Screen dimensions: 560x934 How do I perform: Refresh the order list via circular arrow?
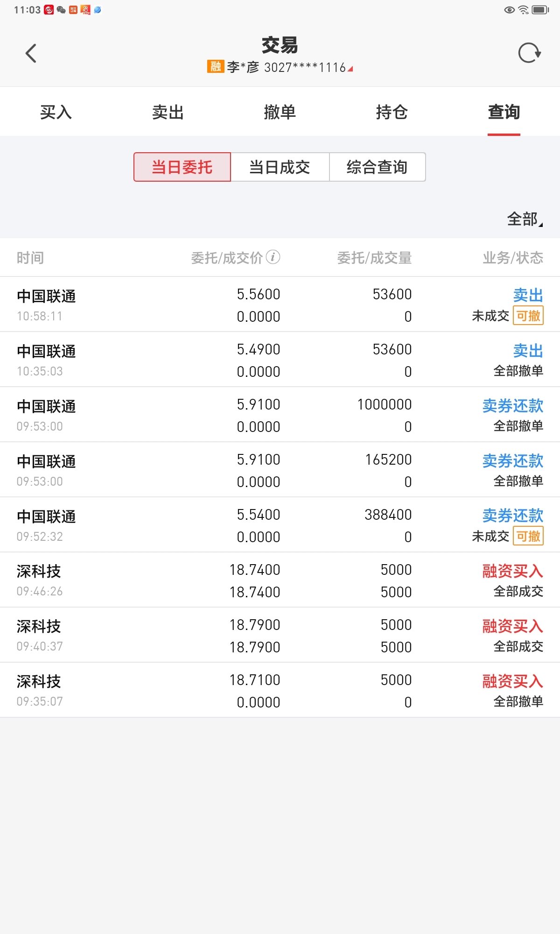529,53
